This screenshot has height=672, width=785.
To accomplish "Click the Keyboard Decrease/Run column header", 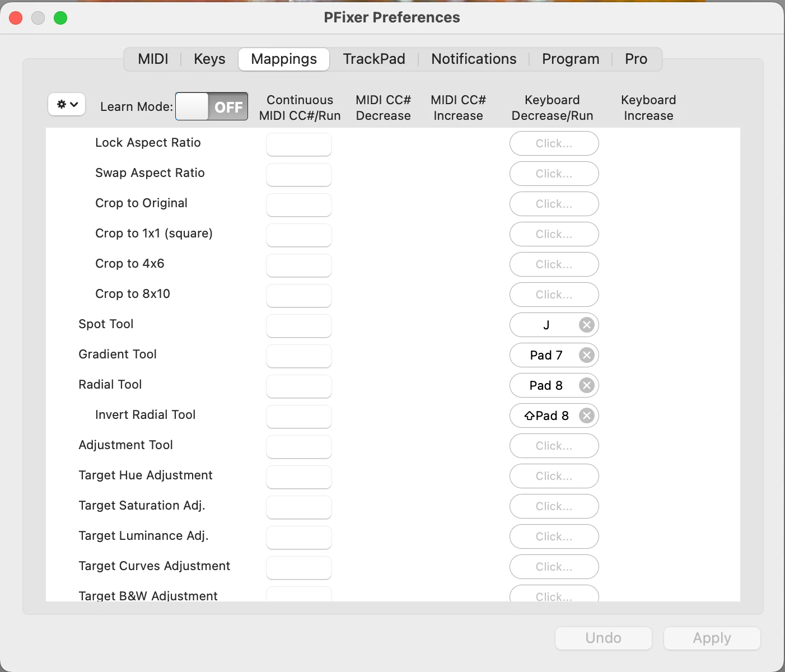I will [552, 108].
